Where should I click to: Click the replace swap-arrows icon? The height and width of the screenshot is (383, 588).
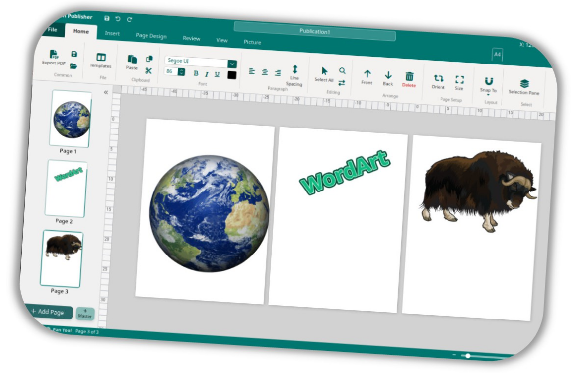[342, 83]
